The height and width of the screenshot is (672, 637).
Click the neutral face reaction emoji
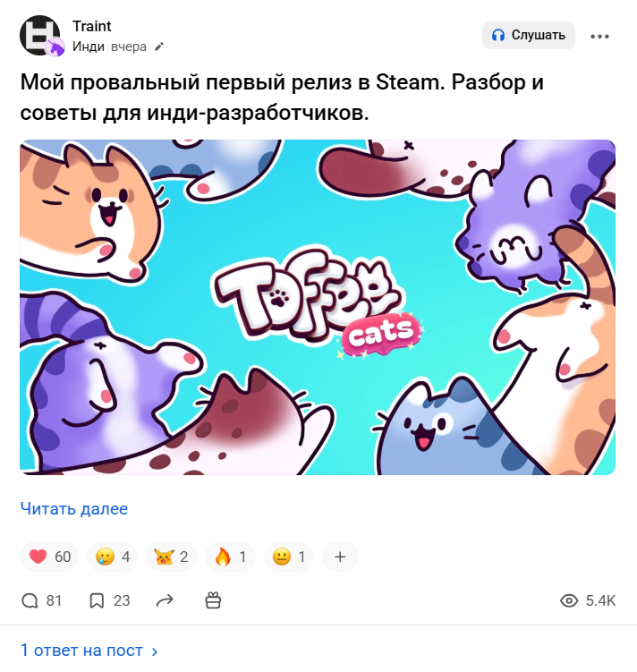point(282,557)
